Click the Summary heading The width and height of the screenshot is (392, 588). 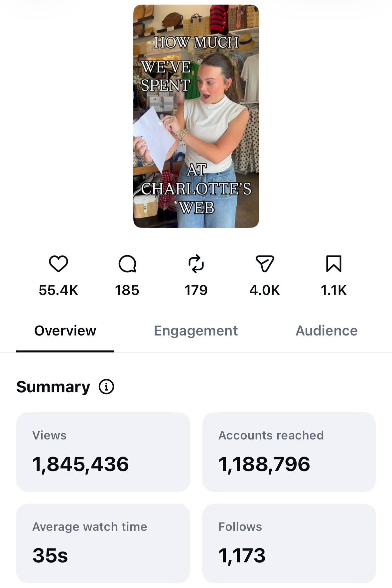pos(53,387)
